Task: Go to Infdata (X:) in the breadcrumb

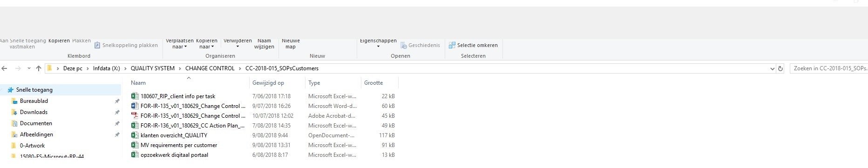Action: click(106, 68)
